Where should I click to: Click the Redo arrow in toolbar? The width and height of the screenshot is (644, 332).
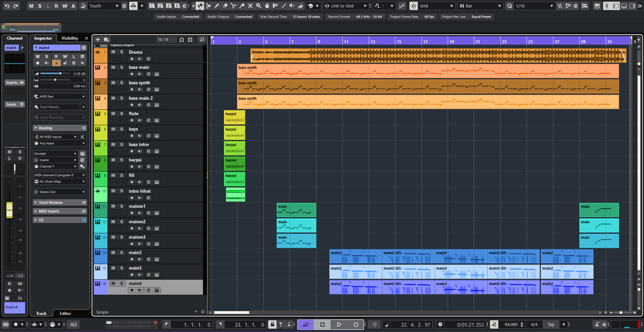[x=15, y=6]
